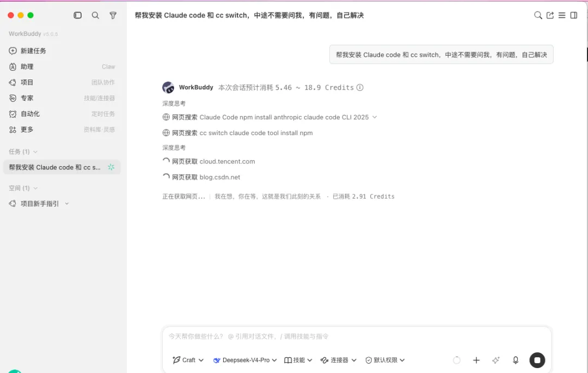Click 本次会话预计消耗 credits estimate text
This screenshot has height=373, width=588.
pos(286,87)
